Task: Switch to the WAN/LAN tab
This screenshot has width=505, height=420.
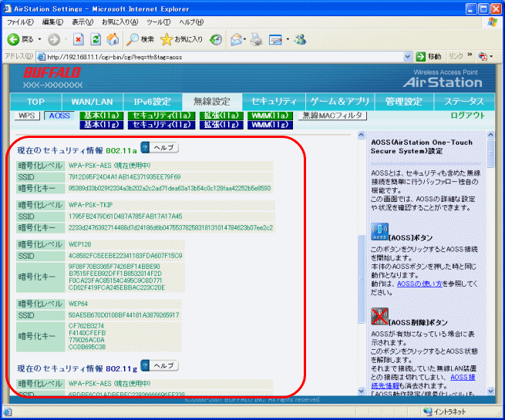Action: click(x=92, y=102)
